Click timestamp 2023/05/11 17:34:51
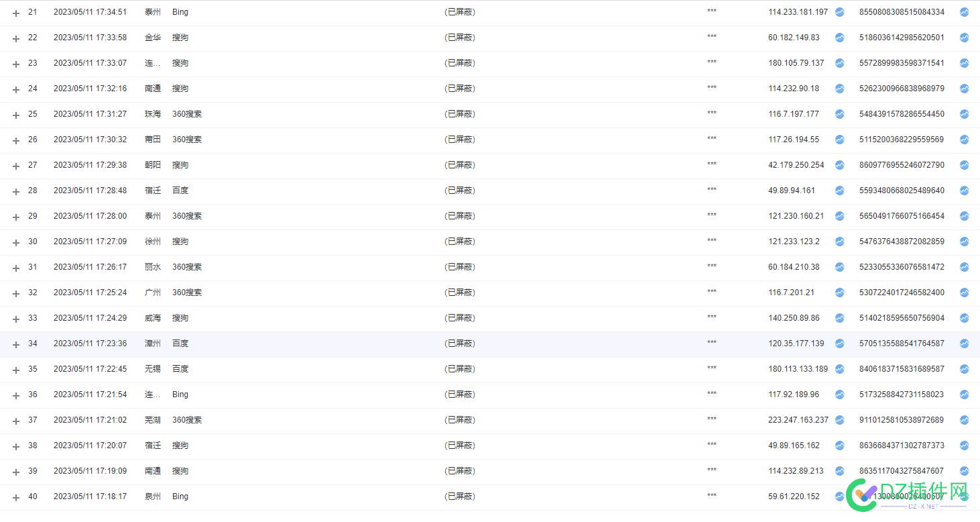 pos(90,12)
